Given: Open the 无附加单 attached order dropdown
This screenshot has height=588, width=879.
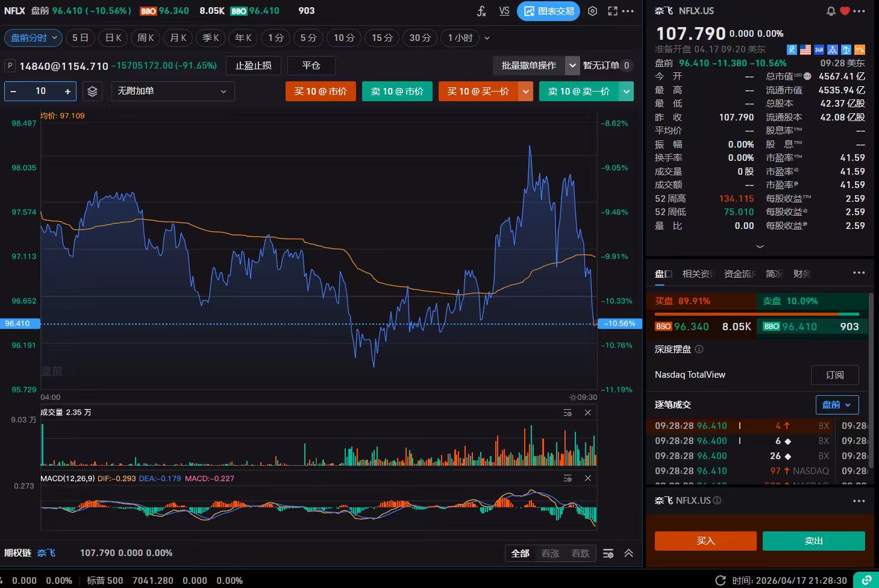Looking at the screenshot, I should coord(172,91).
